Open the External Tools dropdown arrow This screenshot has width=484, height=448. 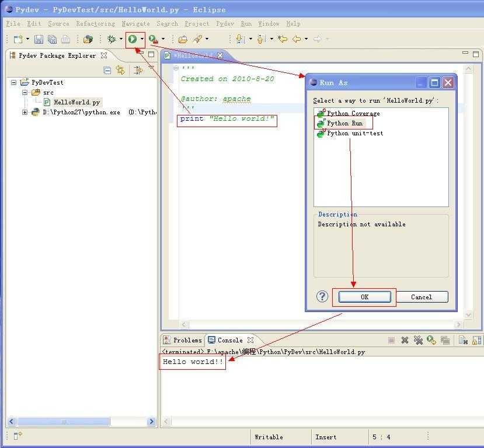coord(163,39)
